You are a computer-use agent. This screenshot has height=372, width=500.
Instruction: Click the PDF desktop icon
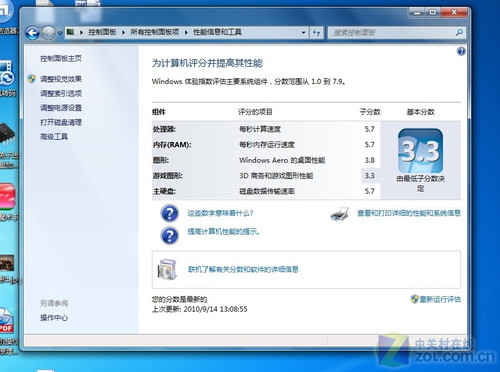pyautogui.click(x=6, y=321)
